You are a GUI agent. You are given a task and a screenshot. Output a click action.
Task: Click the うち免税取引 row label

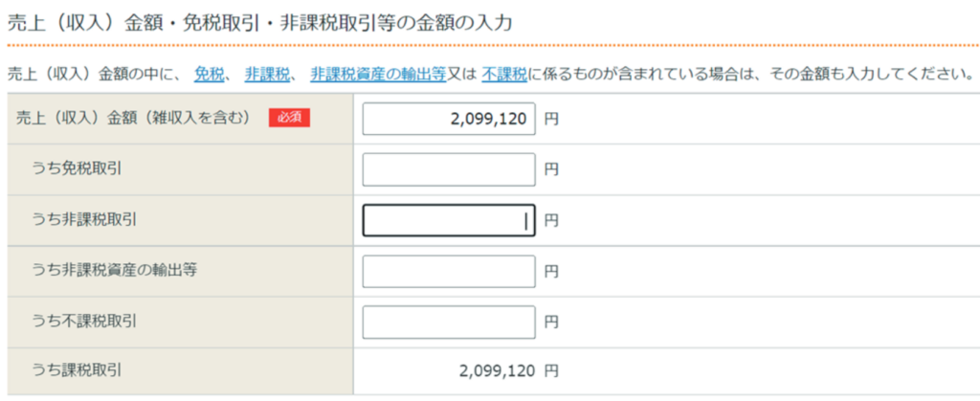(82, 169)
